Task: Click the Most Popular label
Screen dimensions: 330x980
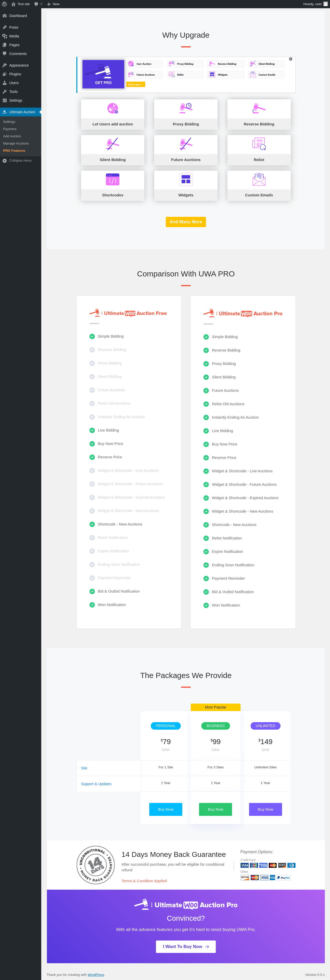Action: 216,707
